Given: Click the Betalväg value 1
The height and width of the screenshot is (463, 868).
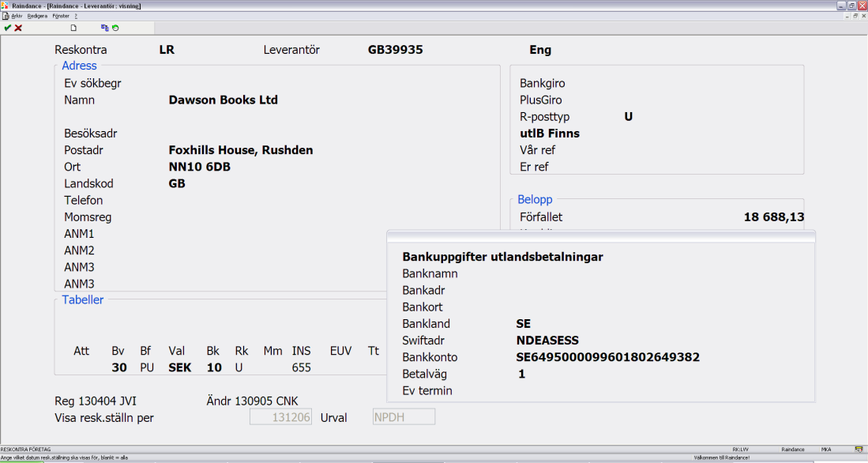Looking at the screenshot, I should 521,374.
